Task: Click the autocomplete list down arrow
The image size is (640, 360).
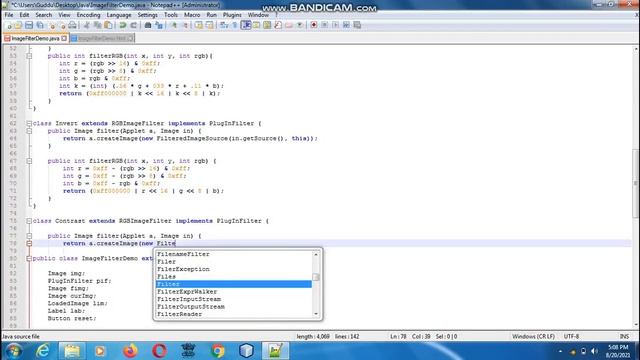Action: pos(316,314)
